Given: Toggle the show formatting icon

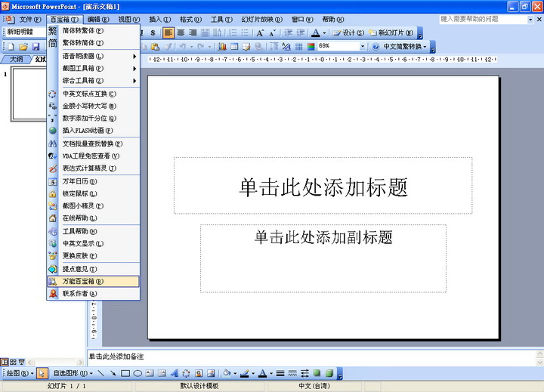Looking at the screenshot, I should point(286,46).
